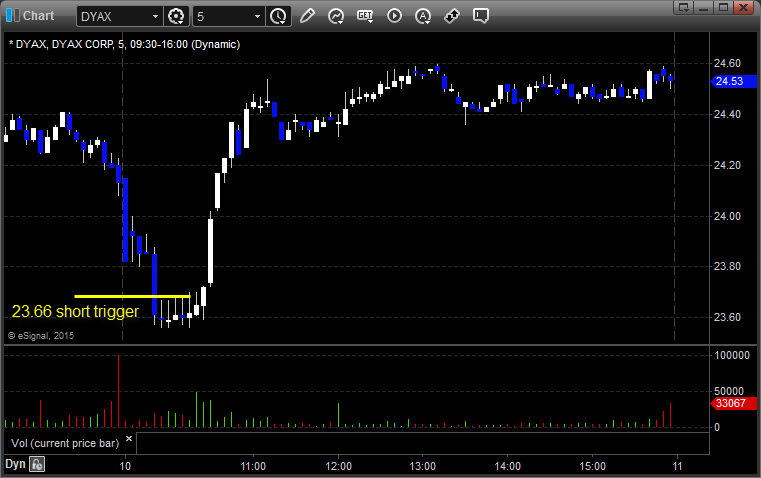Click inside the interval field showing 5
Screen dimensions: 761x478
point(229,16)
